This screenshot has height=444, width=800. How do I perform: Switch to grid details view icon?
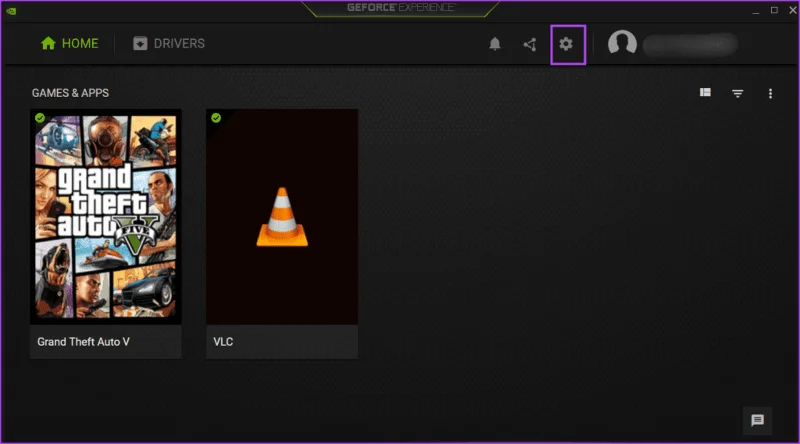705,92
